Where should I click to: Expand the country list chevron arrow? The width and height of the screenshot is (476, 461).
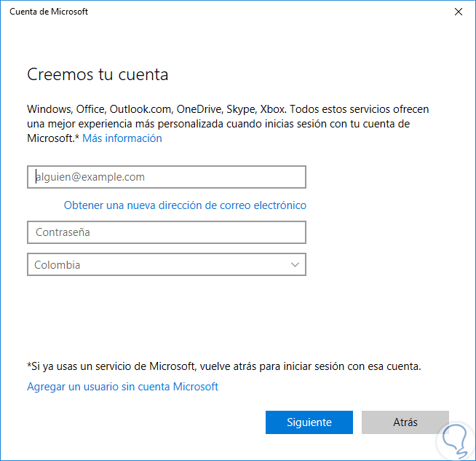click(x=295, y=265)
